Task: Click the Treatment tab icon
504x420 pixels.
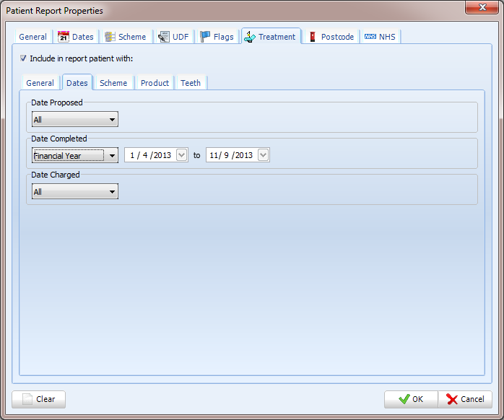Action: click(x=249, y=37)
